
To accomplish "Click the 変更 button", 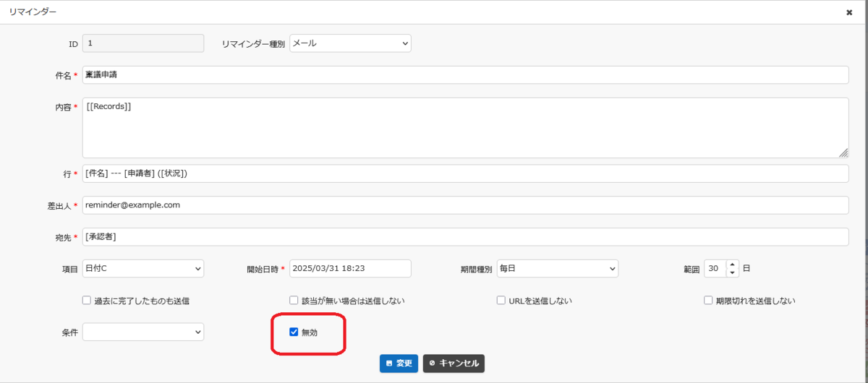I will [x=399, y=363].
